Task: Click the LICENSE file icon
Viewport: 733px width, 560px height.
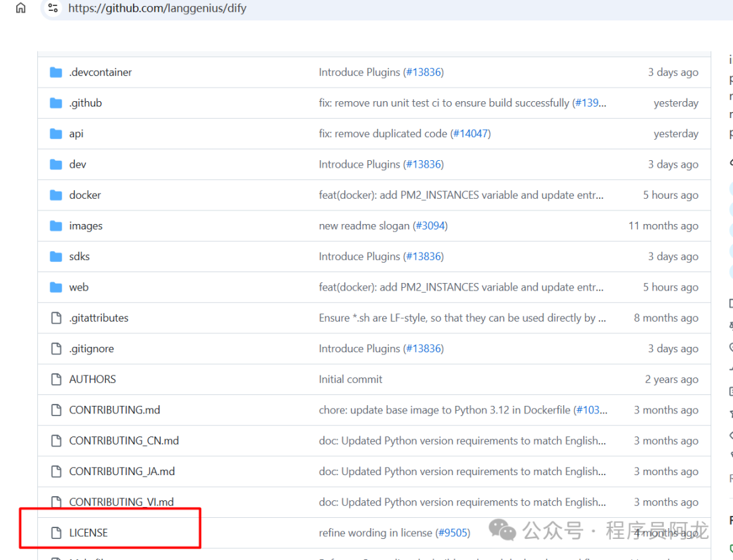Action: pos(56,533)
